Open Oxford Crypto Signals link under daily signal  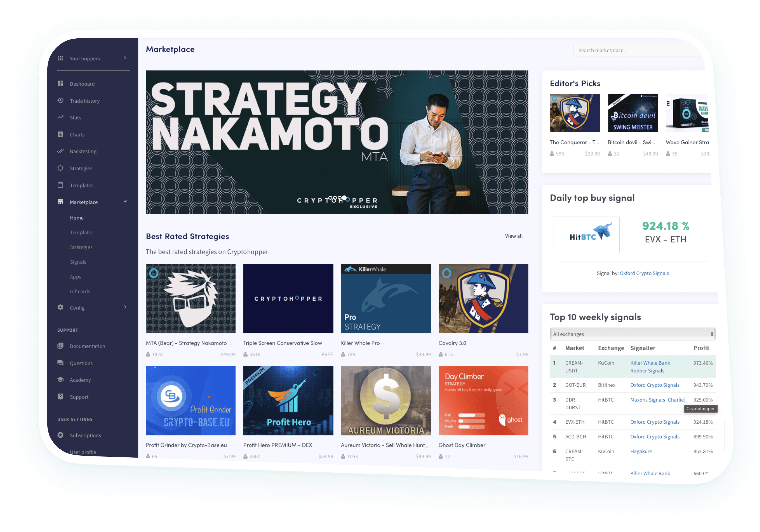(644, 273)
